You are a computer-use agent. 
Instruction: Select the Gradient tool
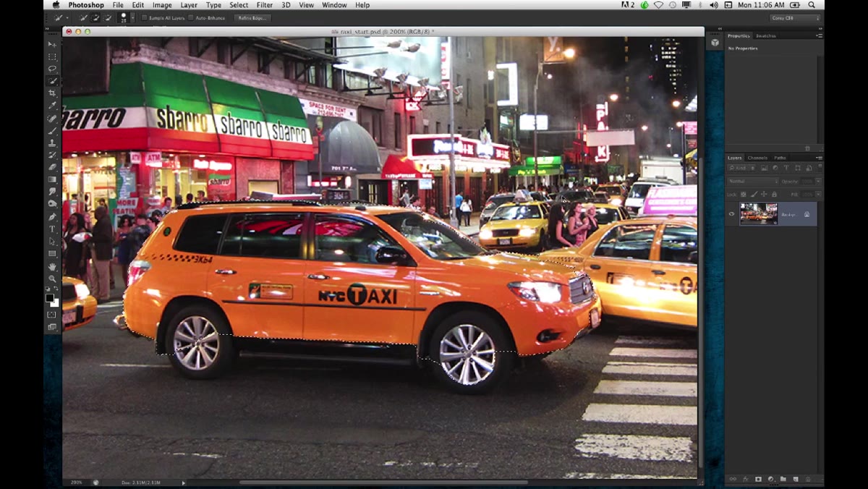(x=52, y=179)
